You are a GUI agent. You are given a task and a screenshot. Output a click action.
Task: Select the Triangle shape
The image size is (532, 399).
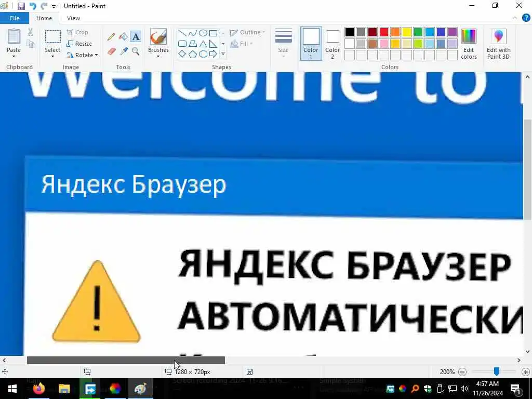203,44
